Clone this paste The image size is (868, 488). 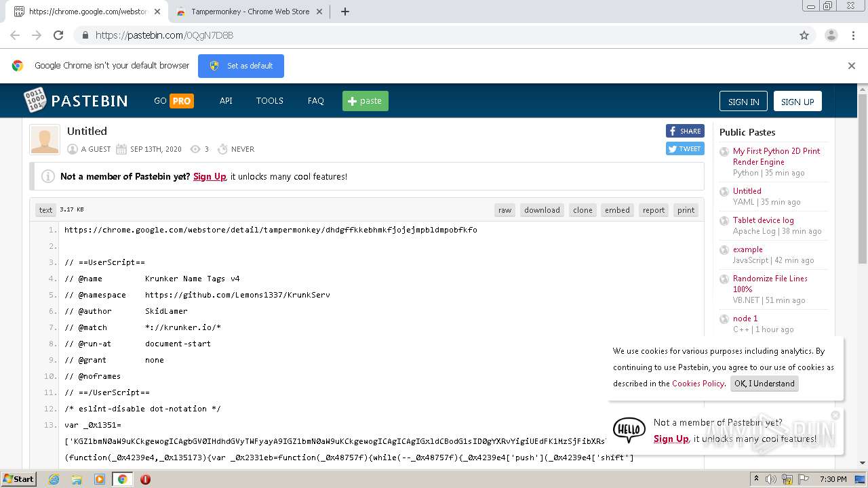point(583,210)
